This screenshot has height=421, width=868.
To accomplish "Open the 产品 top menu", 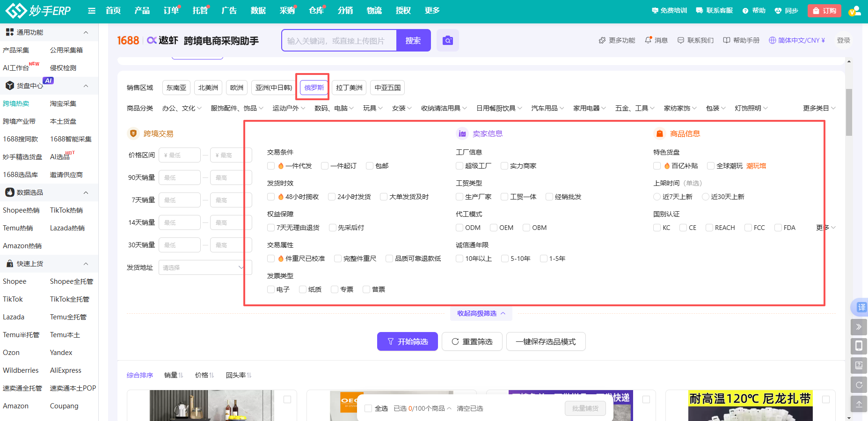I will 142,11.
